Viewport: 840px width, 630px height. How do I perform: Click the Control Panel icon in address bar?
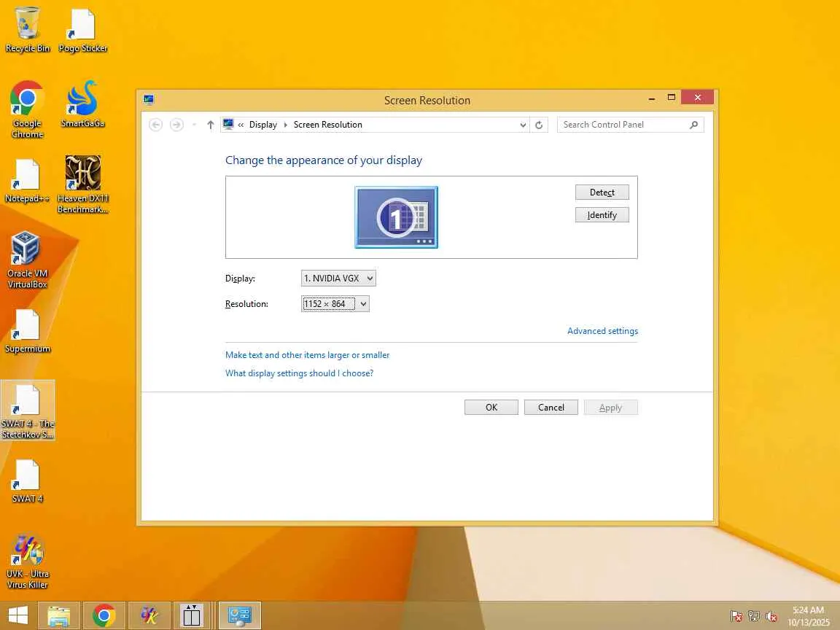pos(228,124)
